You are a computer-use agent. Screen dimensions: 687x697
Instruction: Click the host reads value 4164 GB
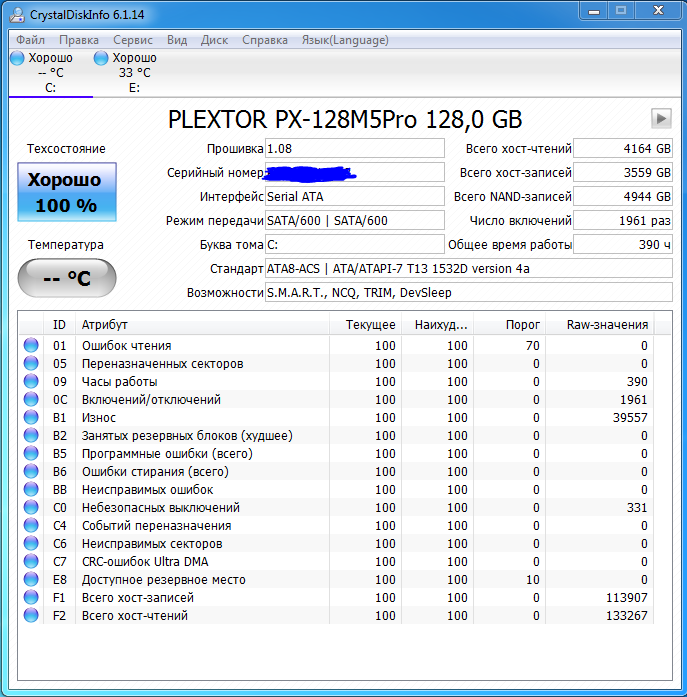point(623,148)
